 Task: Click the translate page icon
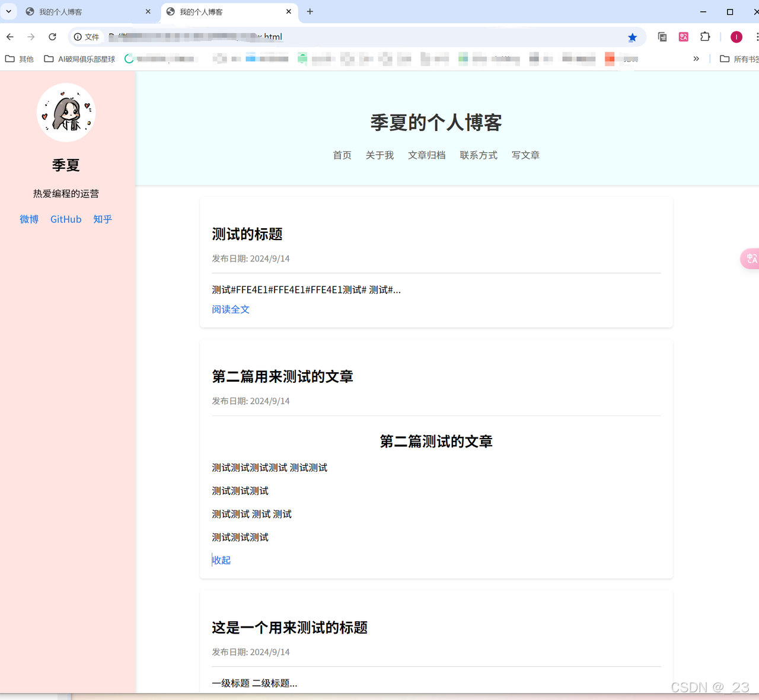tap(683, 37)
